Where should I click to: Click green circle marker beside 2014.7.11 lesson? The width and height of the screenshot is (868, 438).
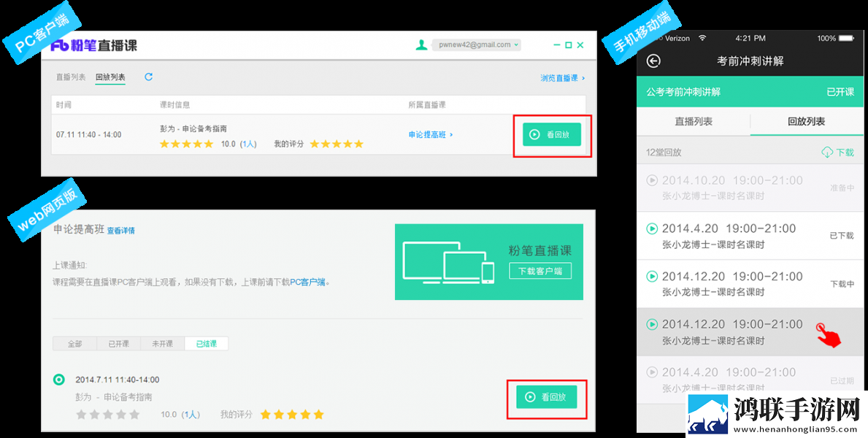coord(58,380)
